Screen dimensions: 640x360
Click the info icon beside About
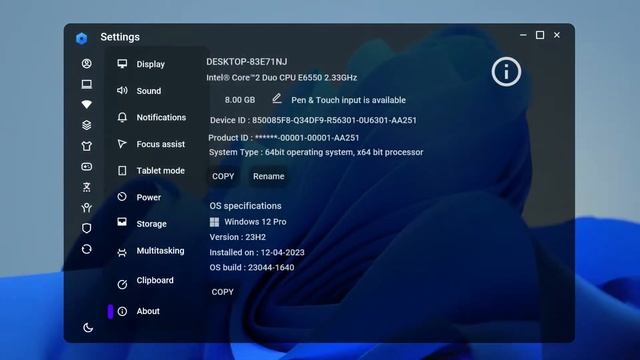122,311
